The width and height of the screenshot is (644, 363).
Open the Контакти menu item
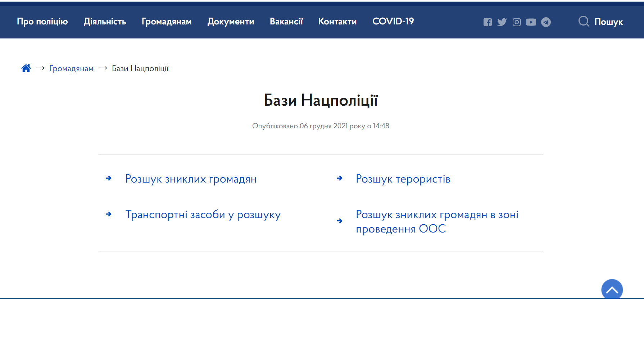coord(337,22)
